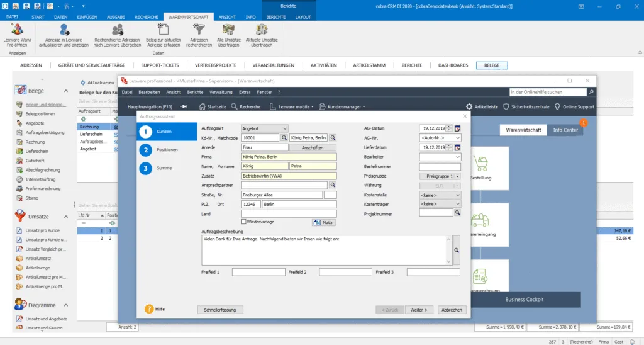Open Extras menu in Lexware
This screenshot has width=644, height=345.
click(245, 92)
